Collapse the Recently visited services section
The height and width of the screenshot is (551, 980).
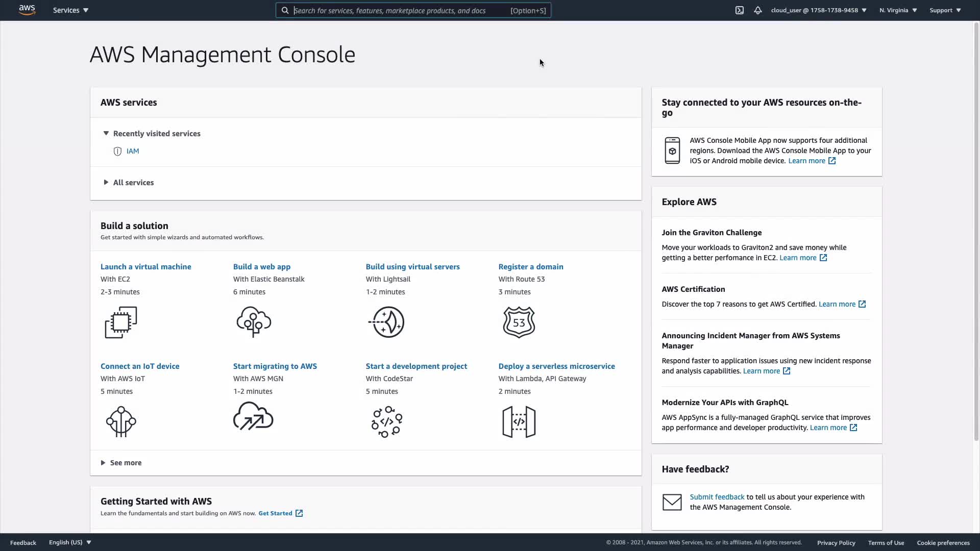[x=106, y=133]
